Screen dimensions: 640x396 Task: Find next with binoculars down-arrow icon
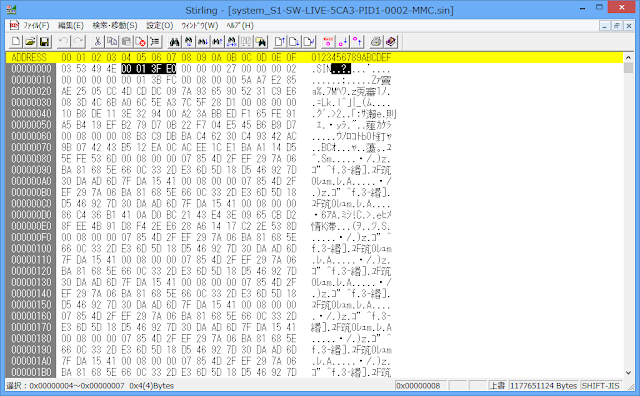pos(203,42)
